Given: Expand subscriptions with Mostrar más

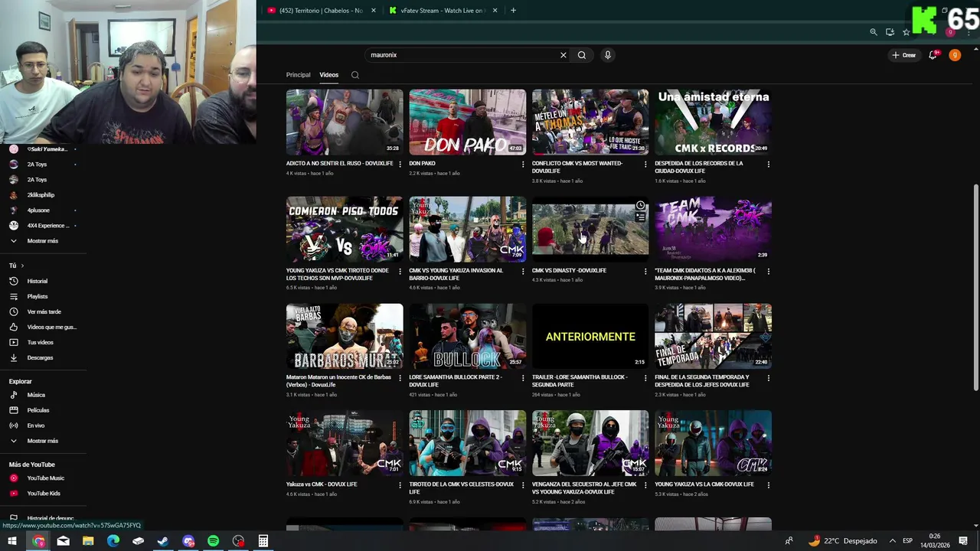Looking at the screenshot, I should coord(43,241).
